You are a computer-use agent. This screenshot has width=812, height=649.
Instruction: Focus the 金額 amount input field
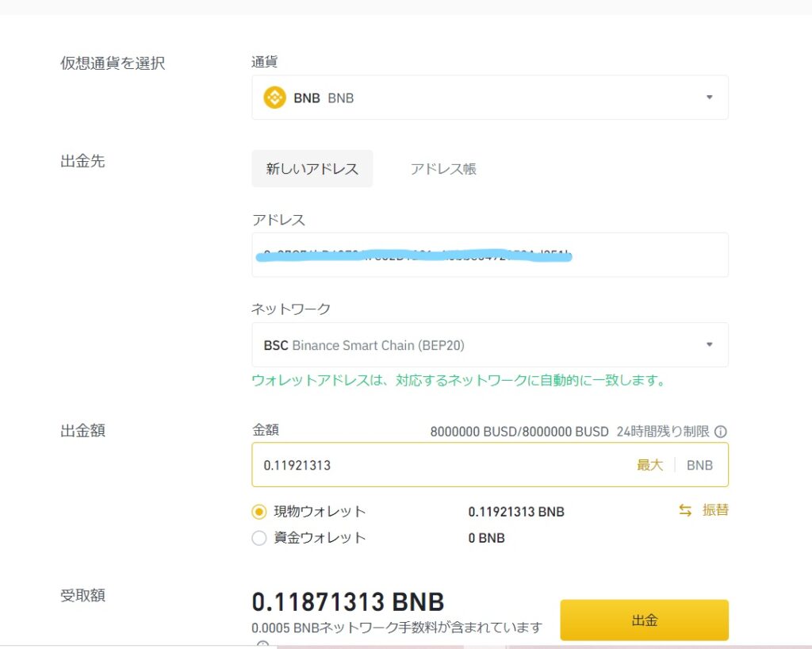(x=490, y=465)
